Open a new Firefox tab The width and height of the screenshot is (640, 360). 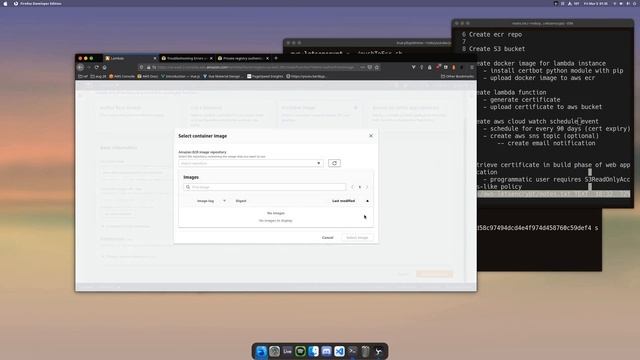[x=276, y=58]
